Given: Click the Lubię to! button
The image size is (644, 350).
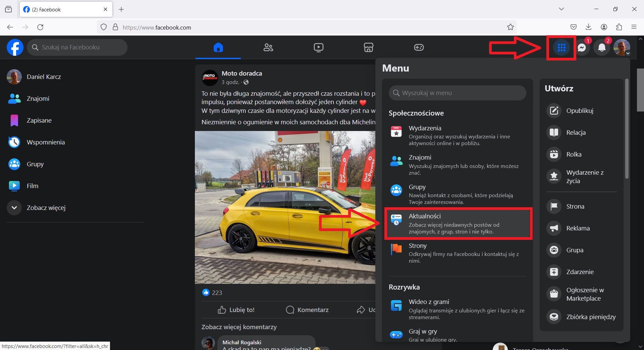Looking at the screenshot, I should tap(236, 310).
